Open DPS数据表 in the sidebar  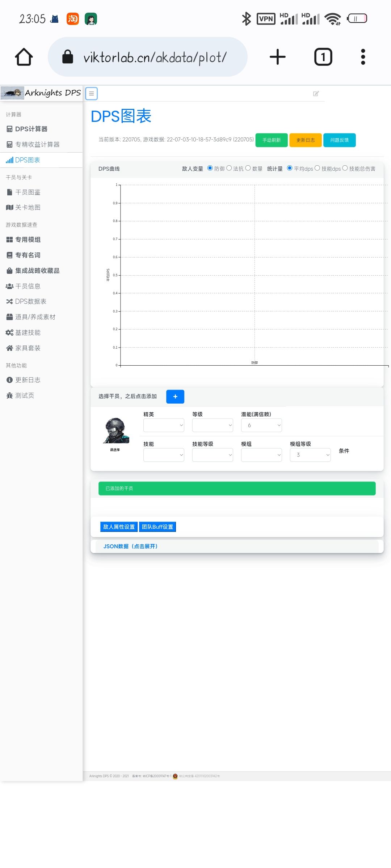tap(41, 302)
